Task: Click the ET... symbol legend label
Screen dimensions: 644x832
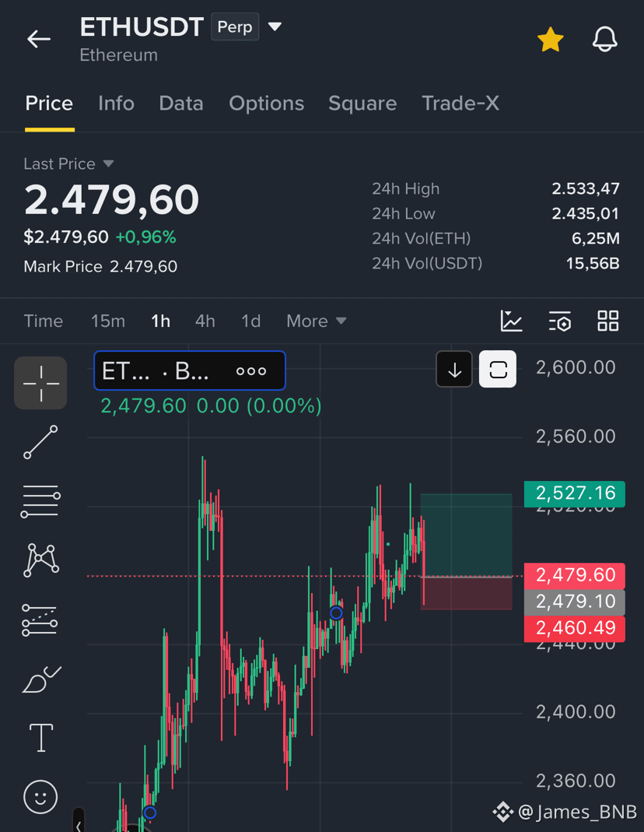Action: [x=126, y=371]
